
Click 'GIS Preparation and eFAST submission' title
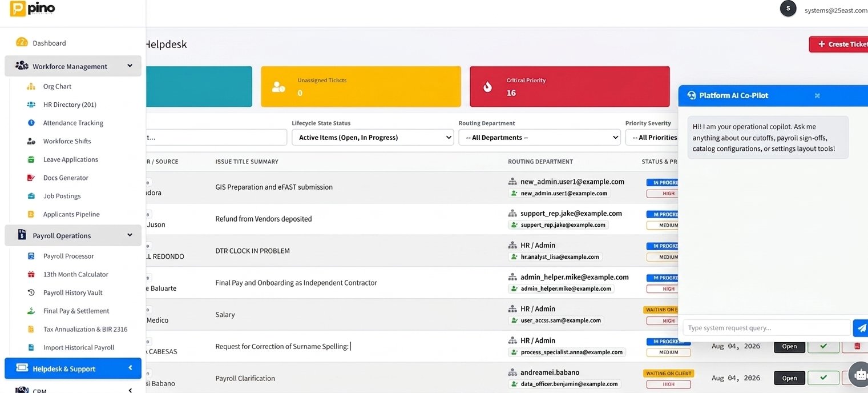click(274, 187)
